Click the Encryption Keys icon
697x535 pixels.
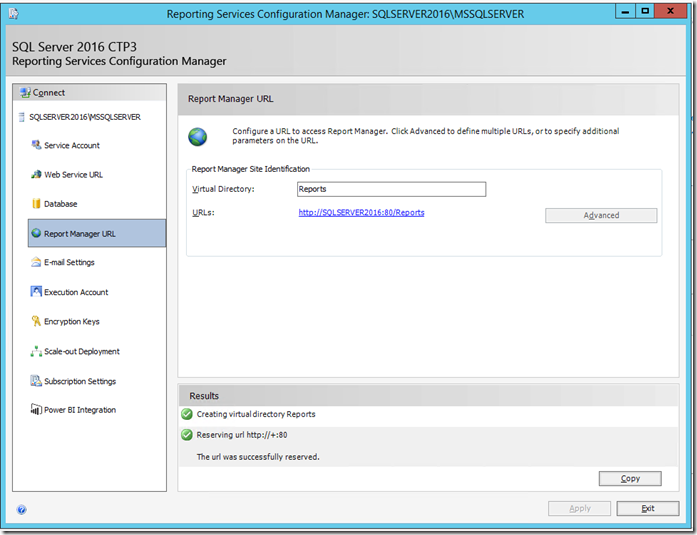point(36,322)
